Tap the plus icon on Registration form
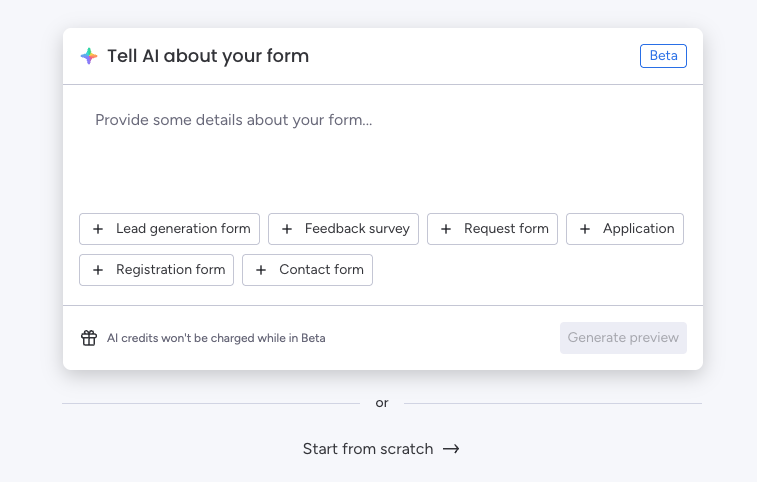Viewport: 757px width, 482px height. tap(98, 270)
